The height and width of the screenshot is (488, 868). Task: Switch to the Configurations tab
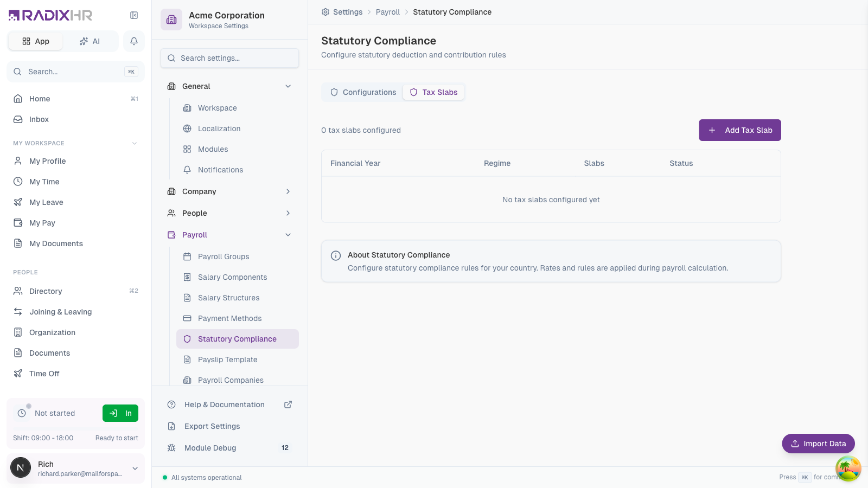pos(363,92)
